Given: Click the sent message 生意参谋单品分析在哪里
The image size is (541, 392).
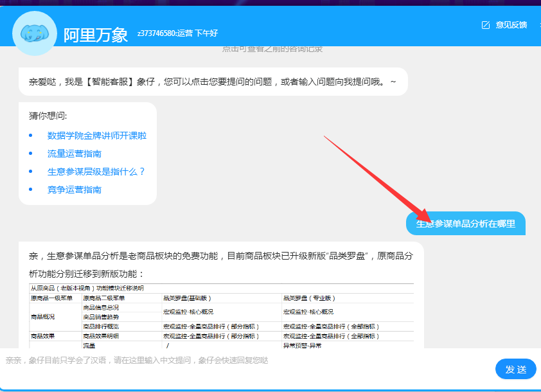Looking at the screenshot, I should (x=466, y=224).
